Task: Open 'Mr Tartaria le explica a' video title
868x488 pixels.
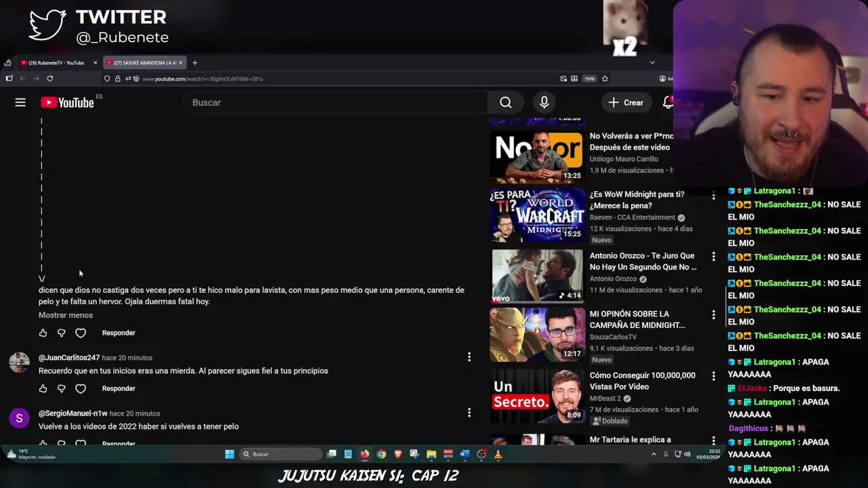Action: click(630, 440)
